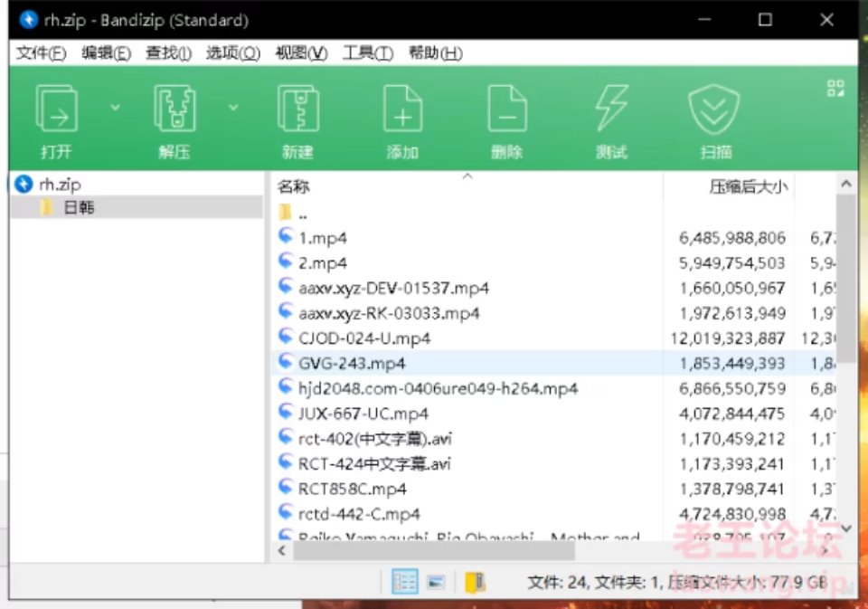Open the 文件(F) menu
Viewport: 868px width, 609px height.
coord(41,53)
